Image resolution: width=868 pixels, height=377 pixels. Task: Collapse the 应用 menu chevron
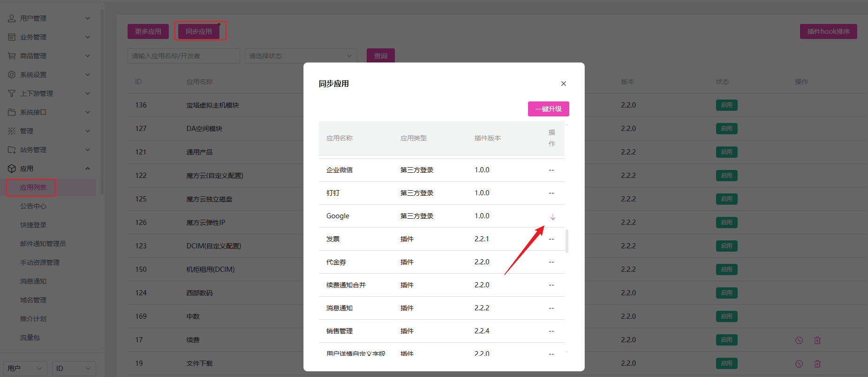tap(88, 169)
